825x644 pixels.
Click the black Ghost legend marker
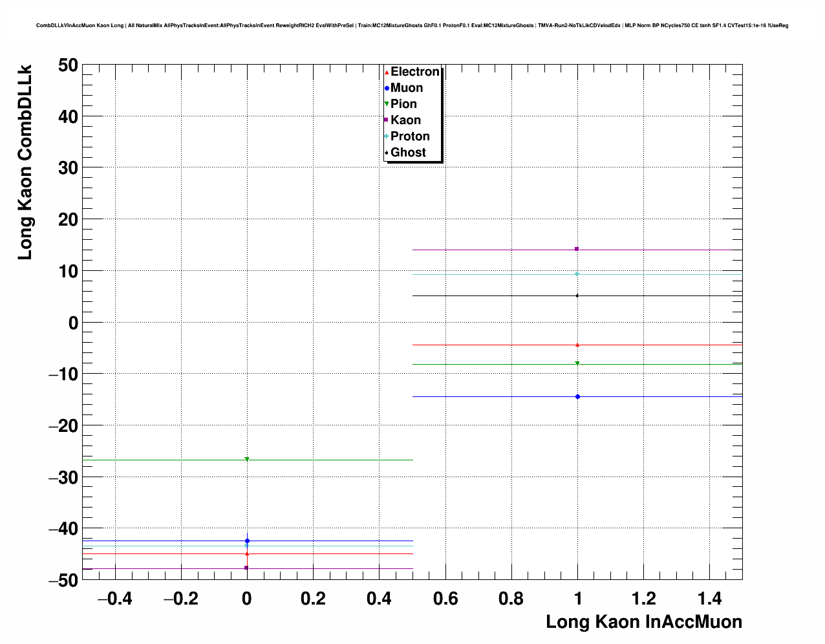pos(387,153)
